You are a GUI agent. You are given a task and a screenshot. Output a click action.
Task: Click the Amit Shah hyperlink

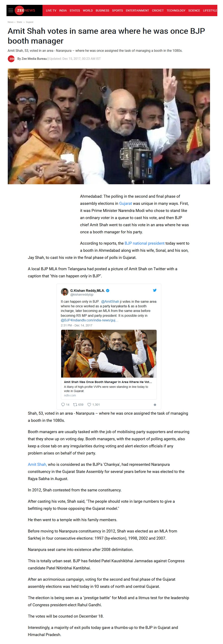point(37,464)
